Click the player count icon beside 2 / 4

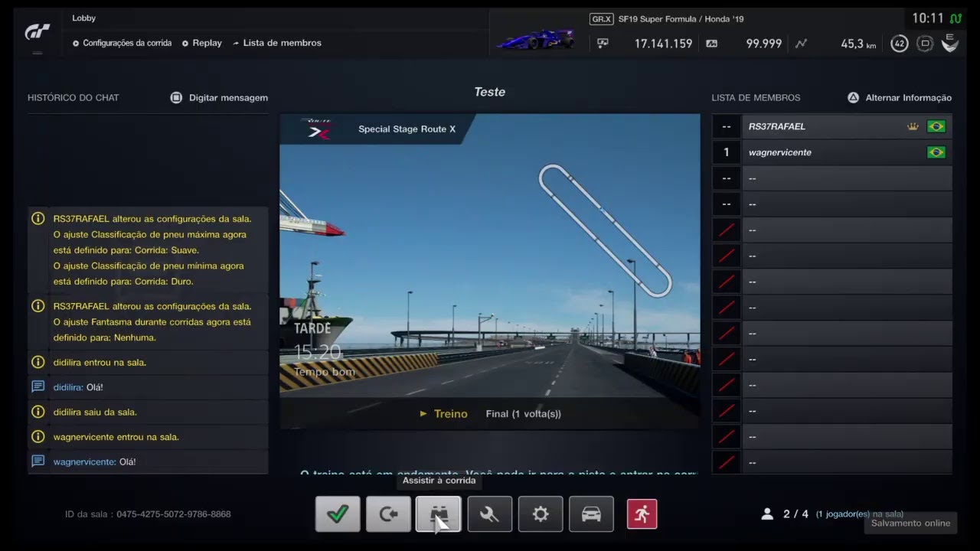pyautogui.click(x=767, y=514)
